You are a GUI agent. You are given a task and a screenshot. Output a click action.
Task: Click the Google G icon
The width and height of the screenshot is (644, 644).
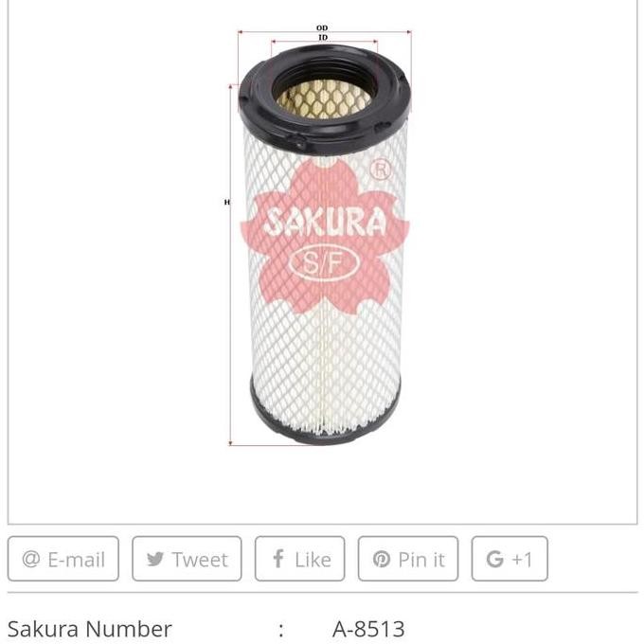click(x=495, y=559)
